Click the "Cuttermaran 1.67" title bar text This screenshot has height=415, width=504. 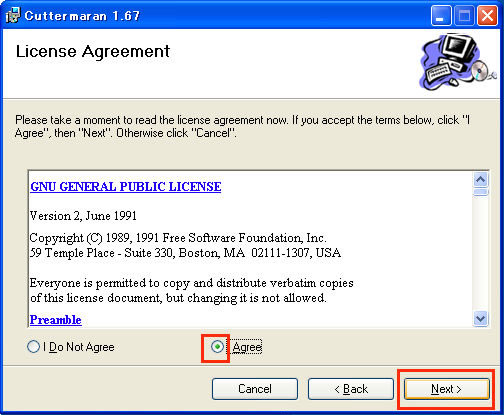(x=82, y=16)
